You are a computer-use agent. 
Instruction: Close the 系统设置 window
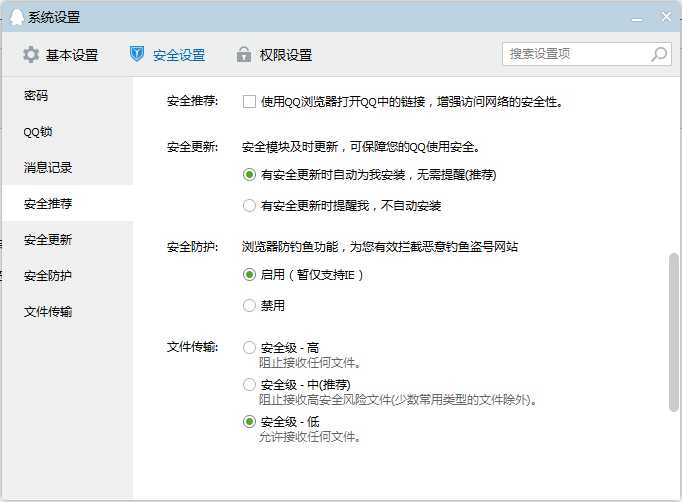[x=666, y=17]
